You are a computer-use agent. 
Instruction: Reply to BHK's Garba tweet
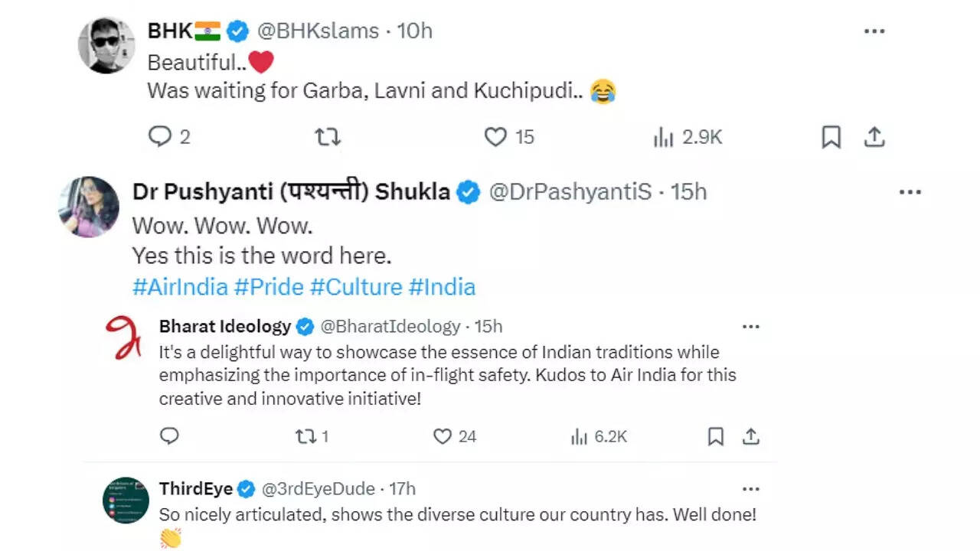tap(159, 137)
